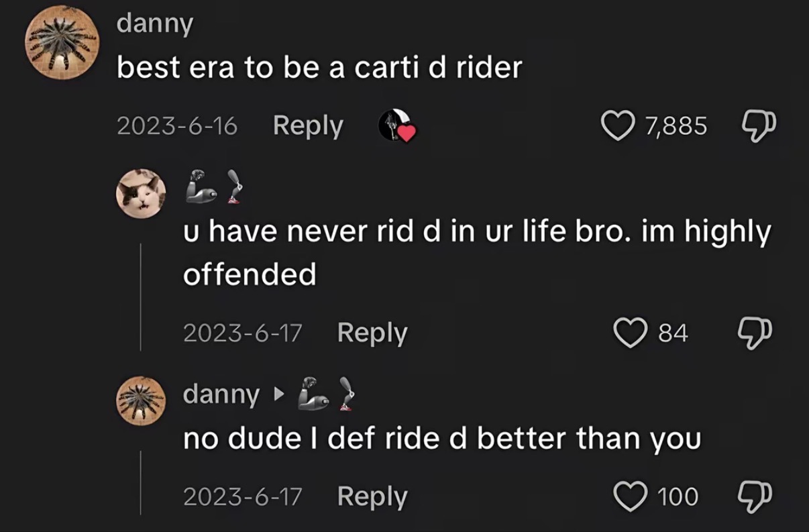The width and height of the screenshot is (809, 532).
Task: Open danny's spider avatar on top comment
Action: coord(58,42)
